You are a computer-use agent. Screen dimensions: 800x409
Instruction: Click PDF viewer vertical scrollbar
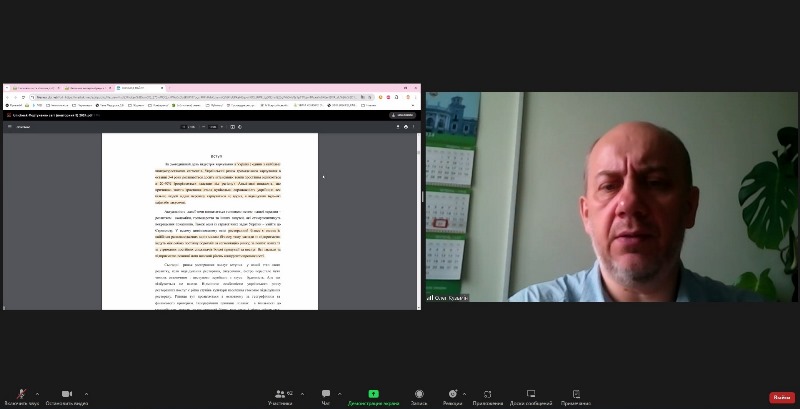coord(419,220)
